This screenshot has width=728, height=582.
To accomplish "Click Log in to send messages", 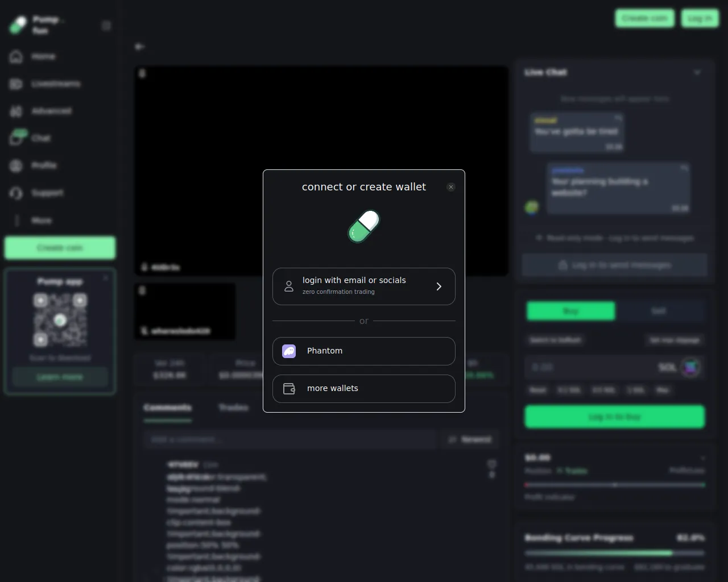I will coord(615,265).
